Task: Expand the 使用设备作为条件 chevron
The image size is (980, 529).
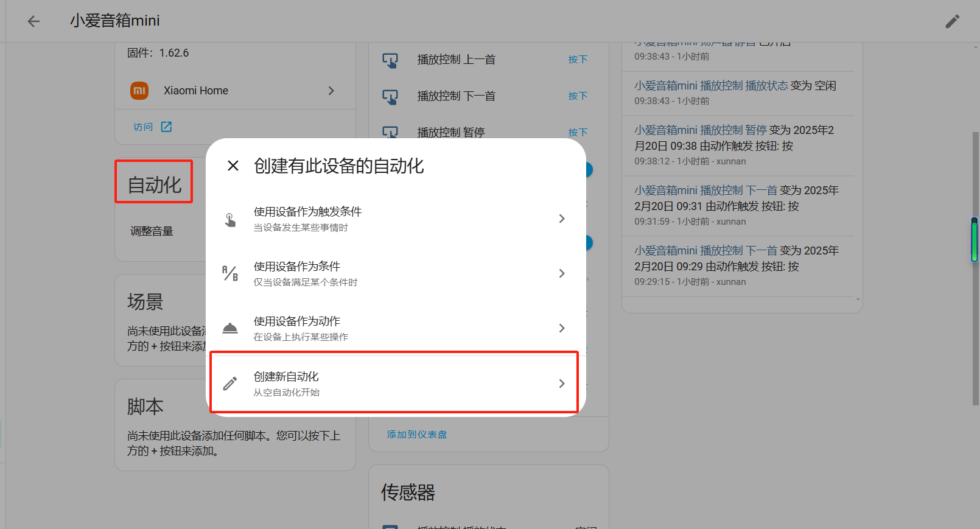Action: (x=562, y=273)
